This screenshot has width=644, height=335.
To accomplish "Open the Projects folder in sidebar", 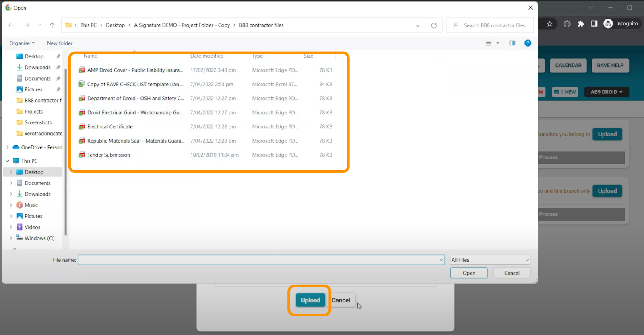I will [x=33, y=112].
